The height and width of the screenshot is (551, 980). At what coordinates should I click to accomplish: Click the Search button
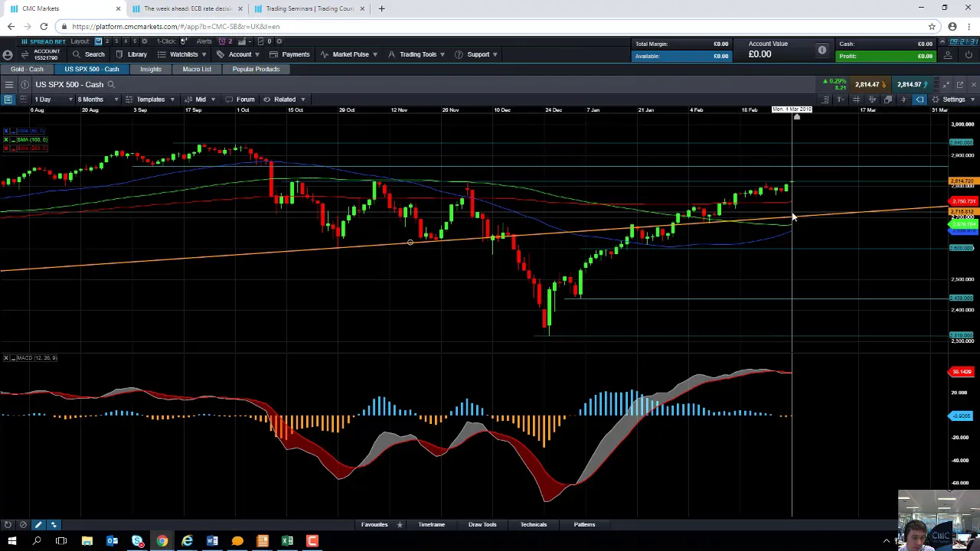tap(89, 54)
